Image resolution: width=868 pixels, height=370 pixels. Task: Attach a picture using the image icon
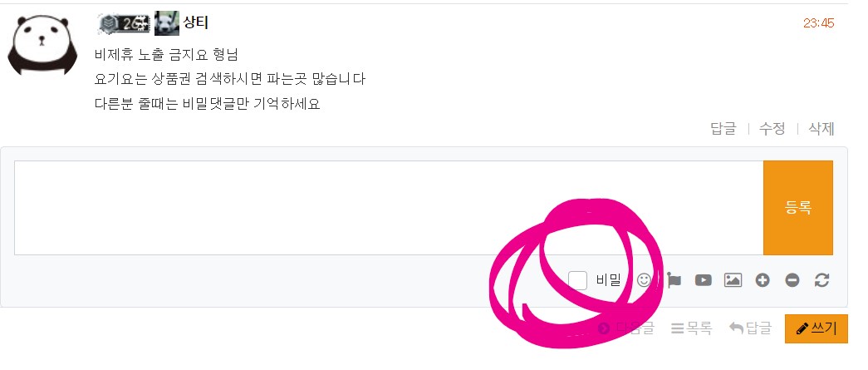coord(733,280)
